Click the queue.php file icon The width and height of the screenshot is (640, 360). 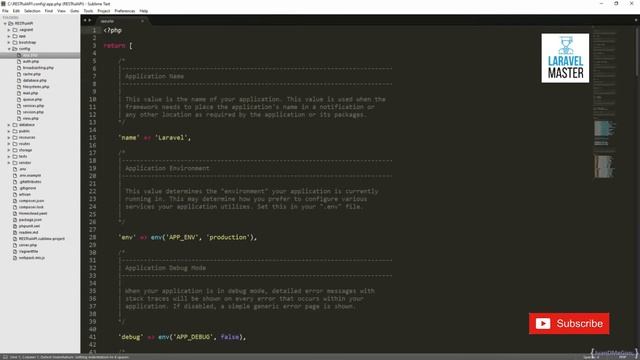(19, 100)
